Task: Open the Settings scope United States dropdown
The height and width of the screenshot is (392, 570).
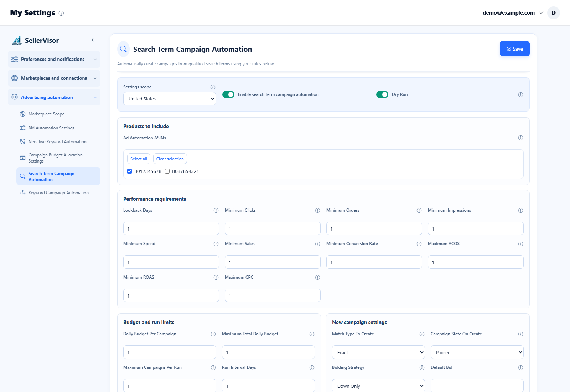Action: [170, 99]
